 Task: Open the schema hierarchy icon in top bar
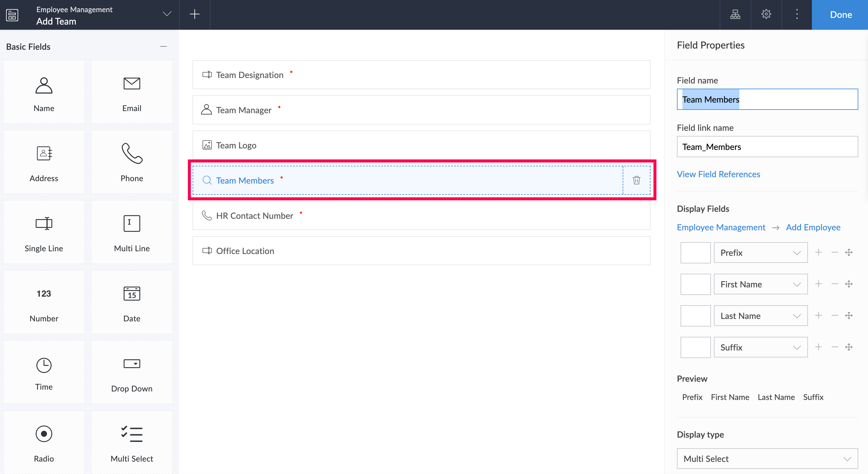(x=735, y=15)
